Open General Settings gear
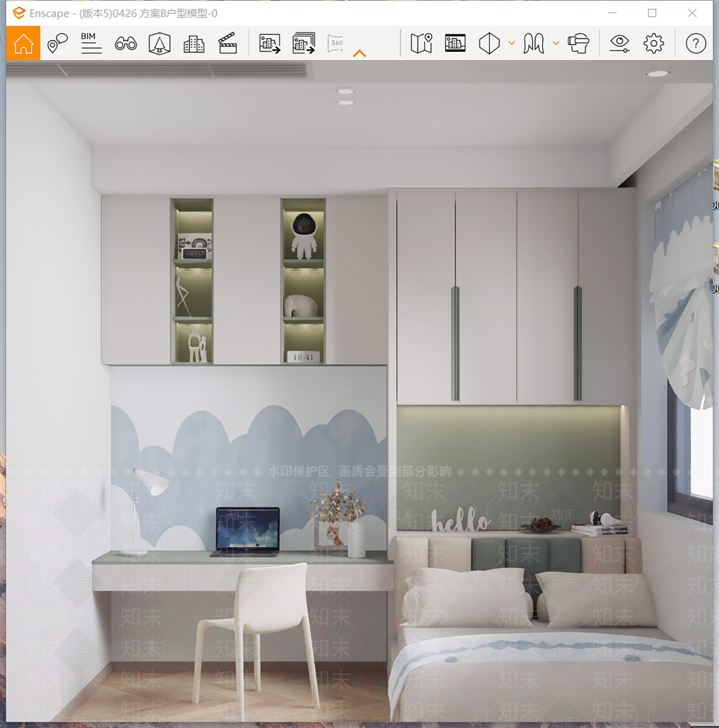This screenshot has height=728, width=719. (653, 44)
